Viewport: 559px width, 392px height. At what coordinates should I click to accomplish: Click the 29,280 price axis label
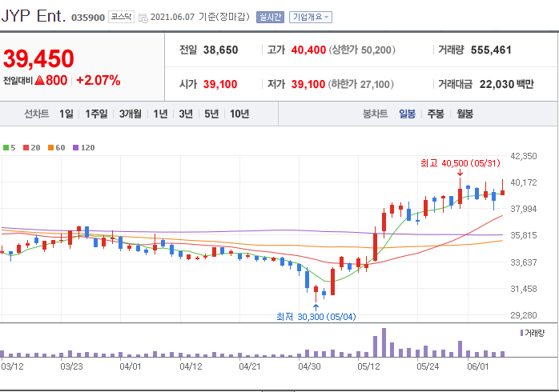click(523, 315)
